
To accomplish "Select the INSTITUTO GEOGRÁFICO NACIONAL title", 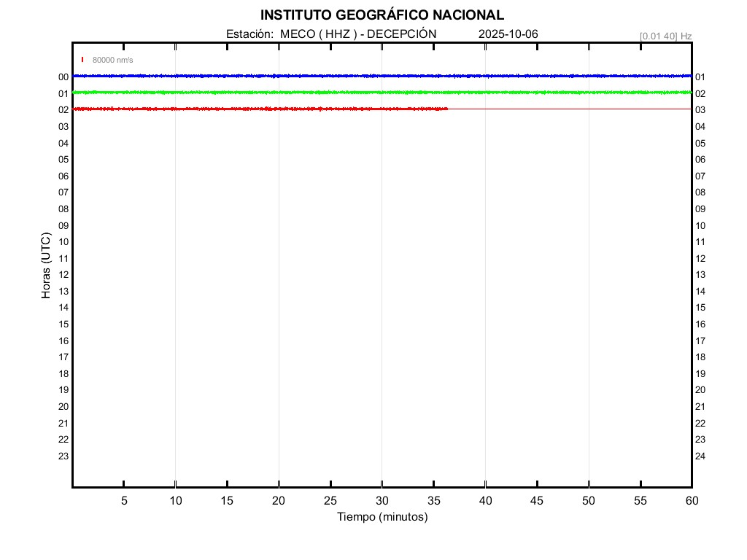I will (382, 15).
